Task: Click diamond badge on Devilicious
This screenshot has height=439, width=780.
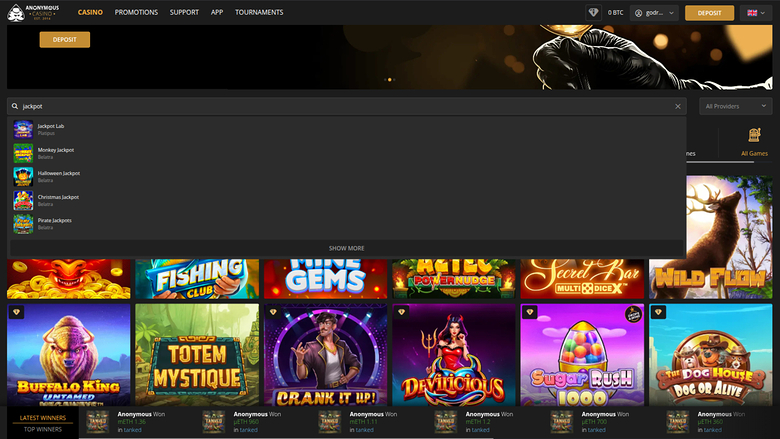Action: point(401,312)
